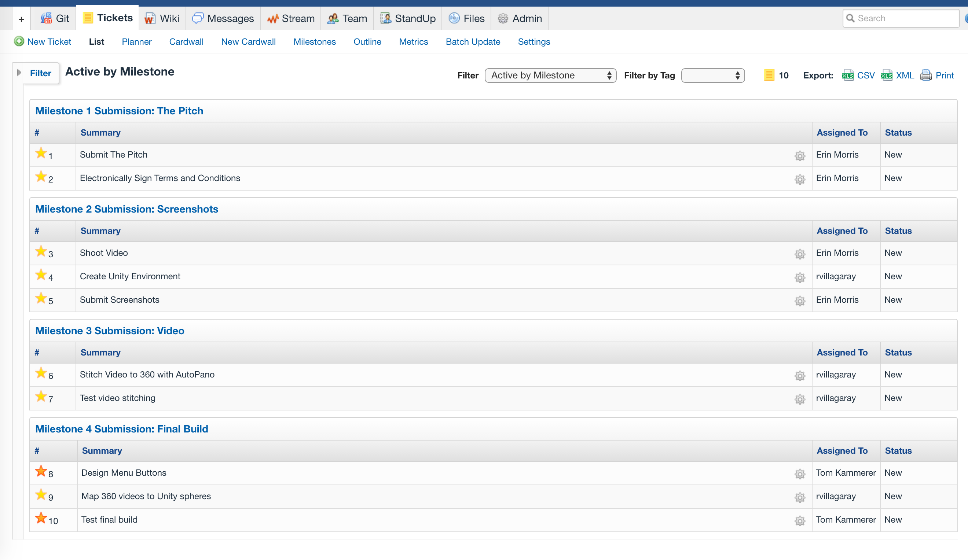The width and height of the screenshot is (968, 560).
Task: Open Milestone 3 Submission: Video link
Action: pos(110,331)
